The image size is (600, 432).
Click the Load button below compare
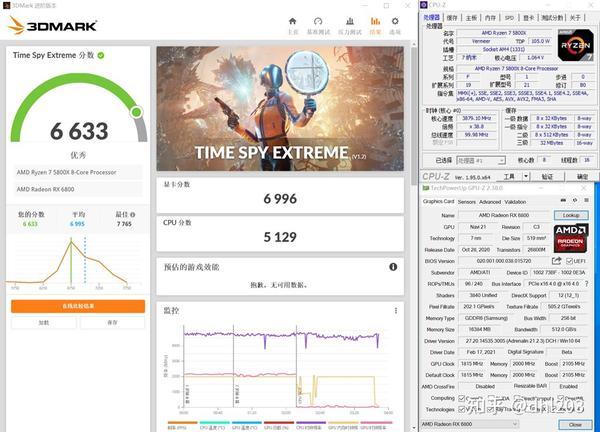point(44,323)
